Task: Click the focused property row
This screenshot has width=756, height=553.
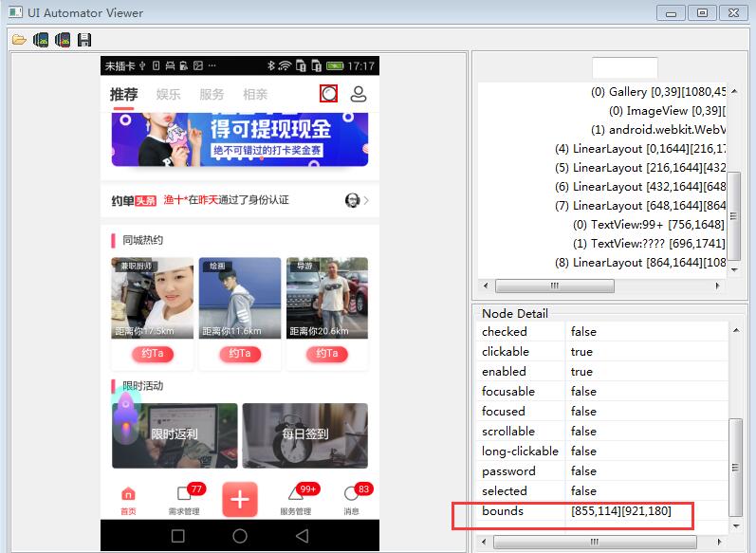Action: [x=602, y=412]
